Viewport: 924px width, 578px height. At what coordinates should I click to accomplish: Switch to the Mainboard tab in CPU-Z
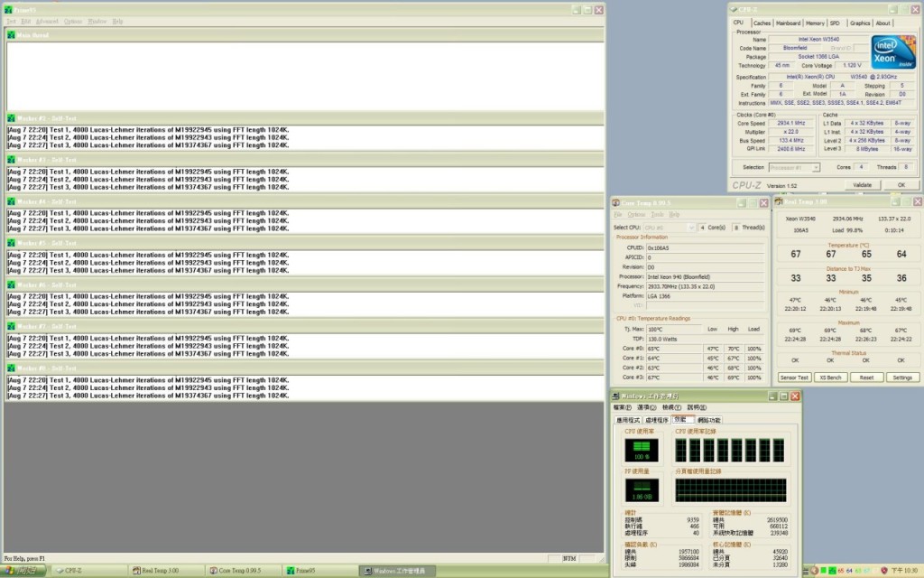click(788, 23)
